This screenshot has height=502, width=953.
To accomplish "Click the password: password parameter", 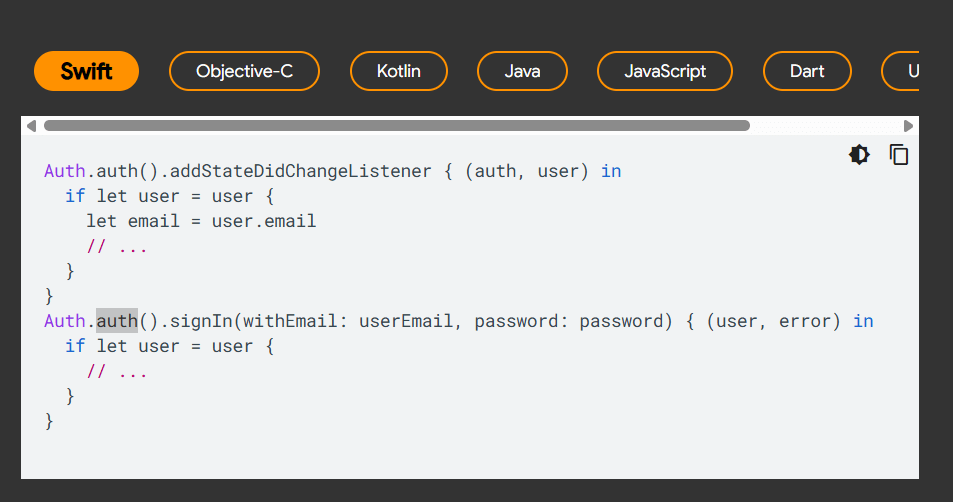I will (568, 321).
